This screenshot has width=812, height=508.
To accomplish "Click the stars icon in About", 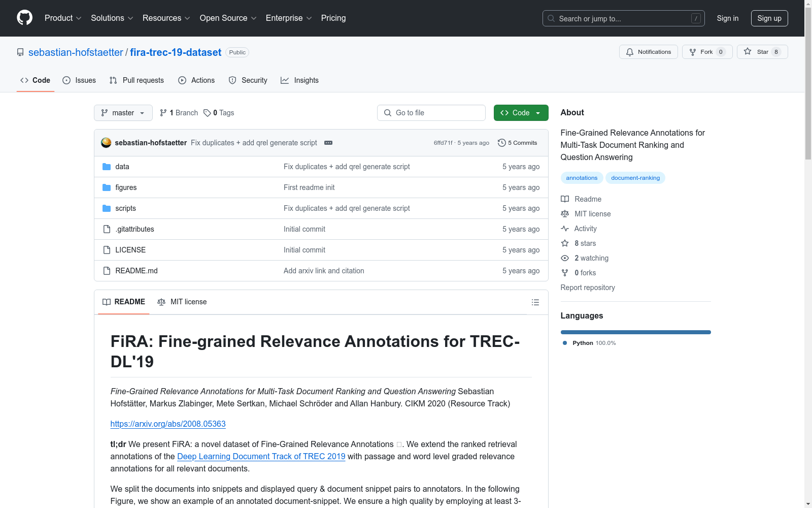I will coord(565,243).
